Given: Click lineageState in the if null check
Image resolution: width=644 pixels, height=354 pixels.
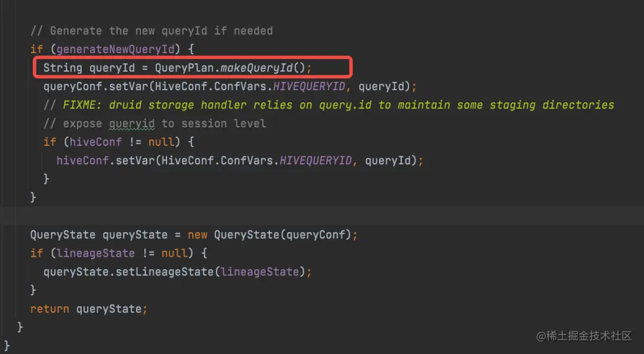Looking at the screenshot, I should (x=95, y=253).
